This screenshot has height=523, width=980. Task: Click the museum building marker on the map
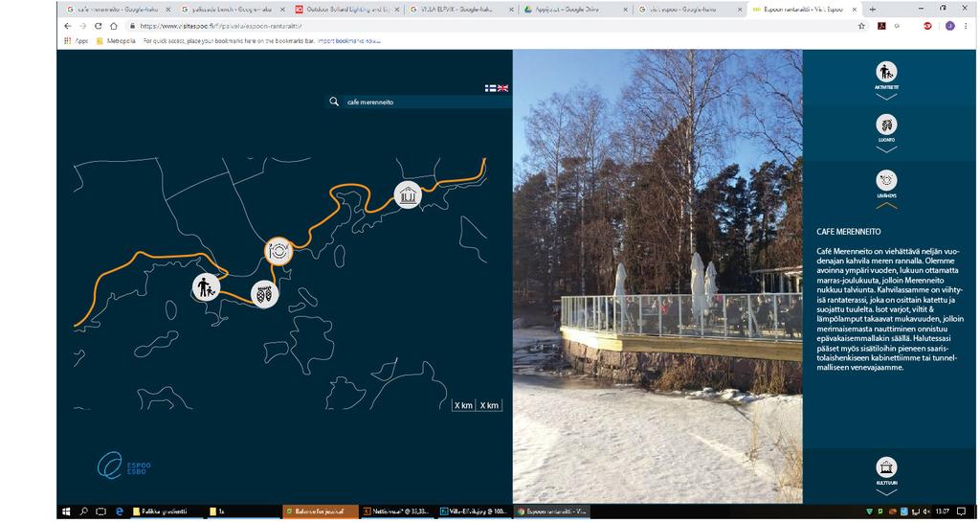408,195
